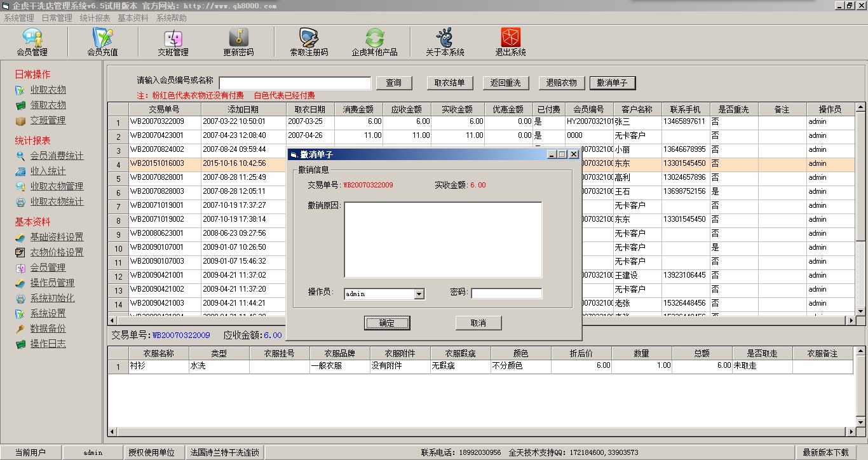Open 交班管理 toolbar icon
The height and width of the screenshot is (460, 868).
(x=173, y=37)
